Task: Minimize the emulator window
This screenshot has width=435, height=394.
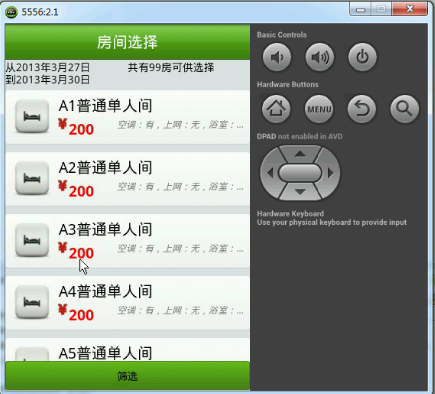Action: (x=360, y=9)
